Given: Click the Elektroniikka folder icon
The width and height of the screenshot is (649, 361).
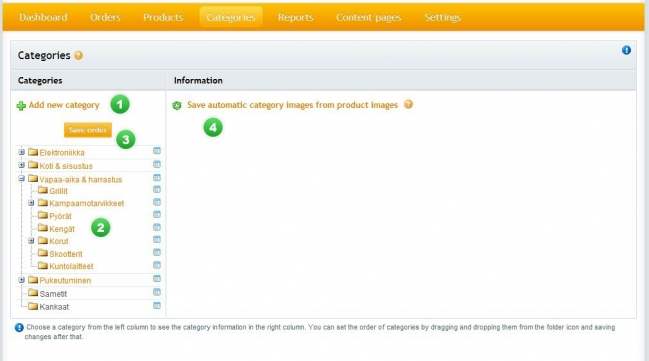Looking at the screenshot, I should click(33, 152).
